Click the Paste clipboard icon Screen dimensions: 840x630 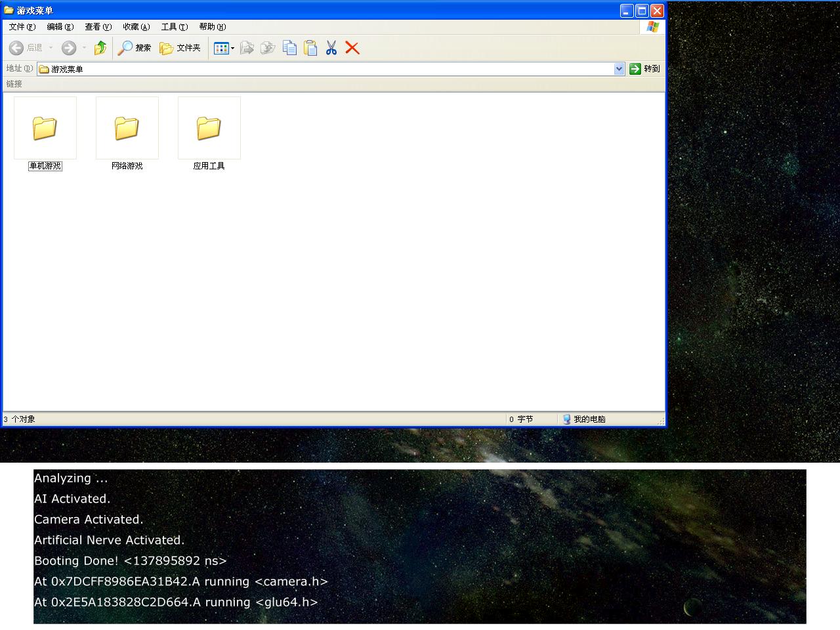point(310,48)
